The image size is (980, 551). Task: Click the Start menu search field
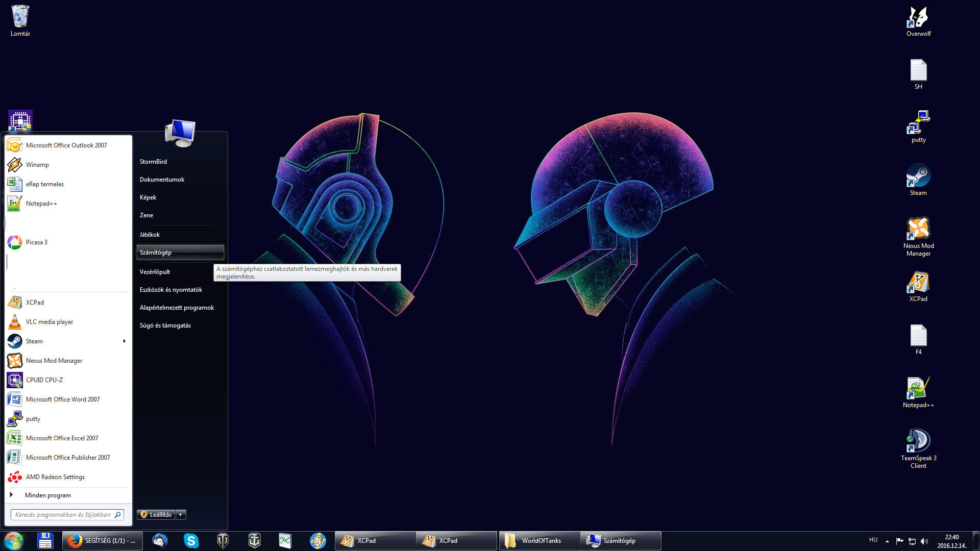pyautogui.click(x=67, y=515)
